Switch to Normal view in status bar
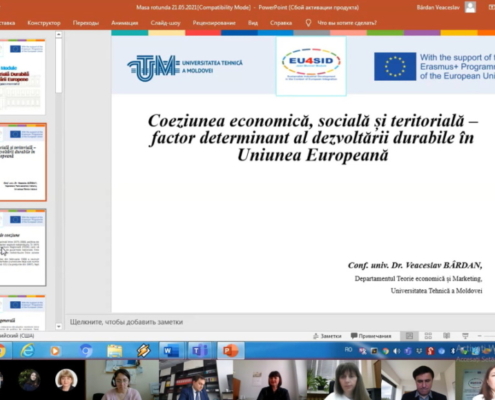This screenshot has height=400, width=495. point(409,336)
